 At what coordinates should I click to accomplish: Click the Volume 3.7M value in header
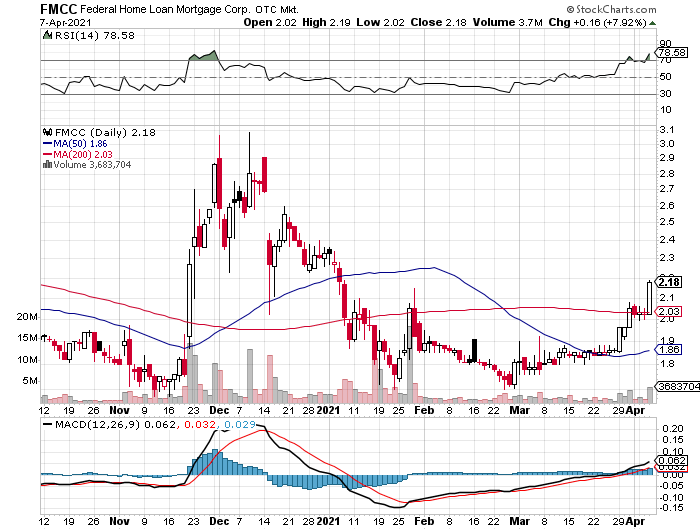(x=508, y=22)
